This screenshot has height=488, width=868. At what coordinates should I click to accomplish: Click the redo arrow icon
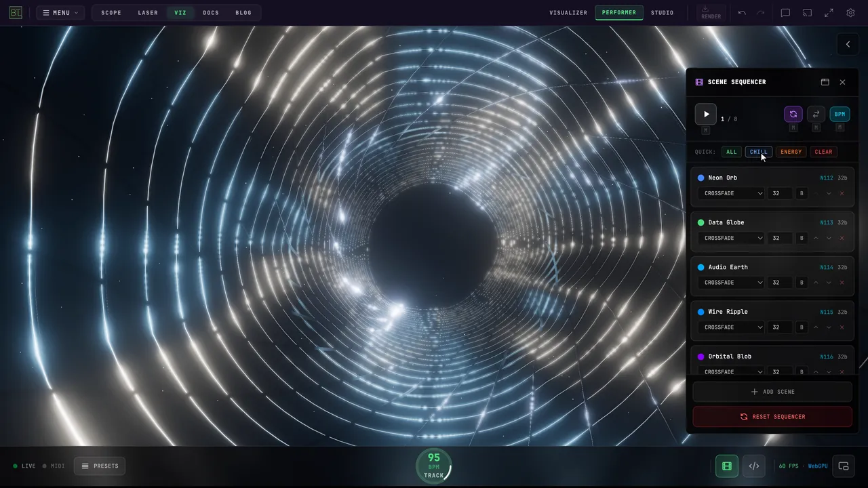pyautogui.click(x=761, y=13)
